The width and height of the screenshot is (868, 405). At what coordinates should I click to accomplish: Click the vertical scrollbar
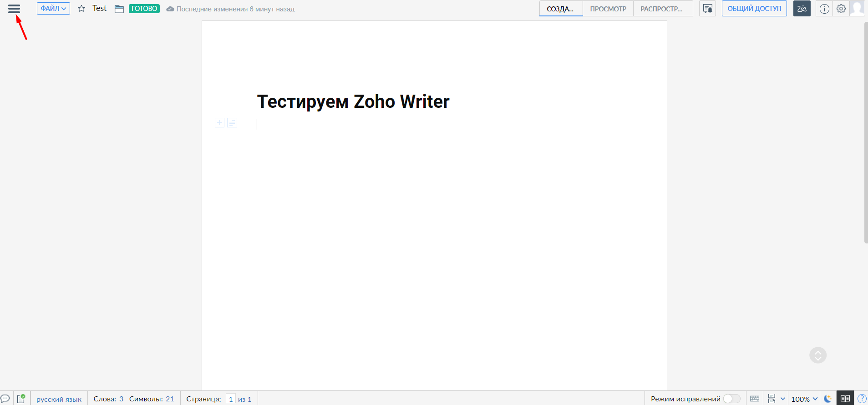click(x=866, y=132)
